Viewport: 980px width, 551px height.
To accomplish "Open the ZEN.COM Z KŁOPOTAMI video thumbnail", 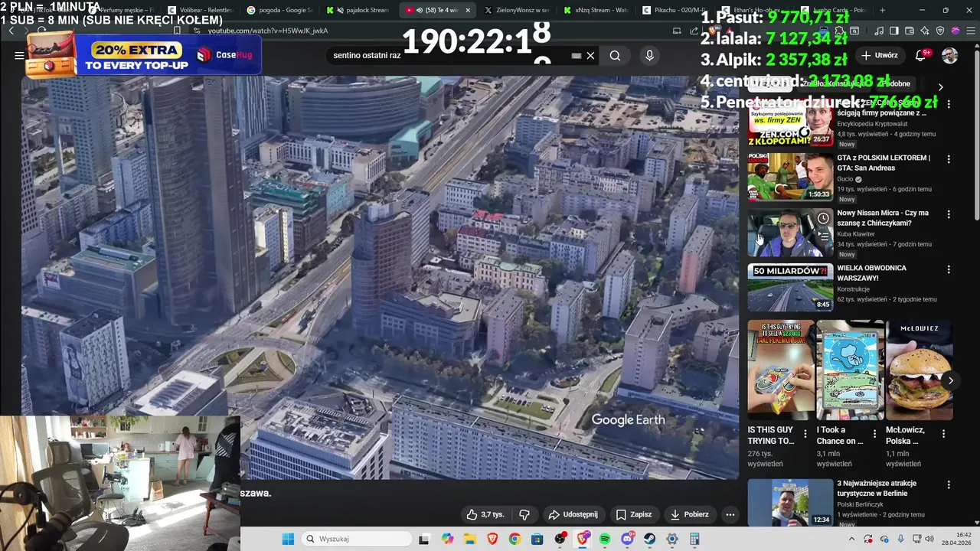I will coord(790,122).
